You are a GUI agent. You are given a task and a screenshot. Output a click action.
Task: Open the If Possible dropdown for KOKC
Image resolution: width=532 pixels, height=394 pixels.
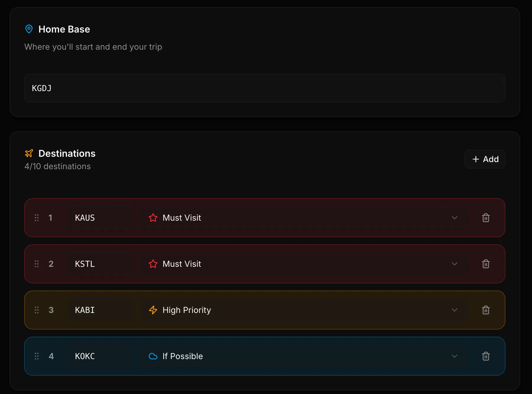pyautogui.click(x=304, y=356)
